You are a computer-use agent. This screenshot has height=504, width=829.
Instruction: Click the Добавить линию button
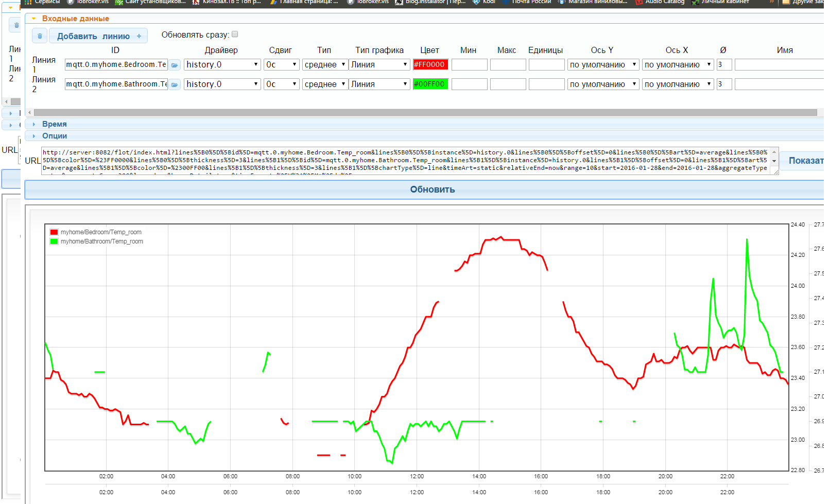point(98,36)
